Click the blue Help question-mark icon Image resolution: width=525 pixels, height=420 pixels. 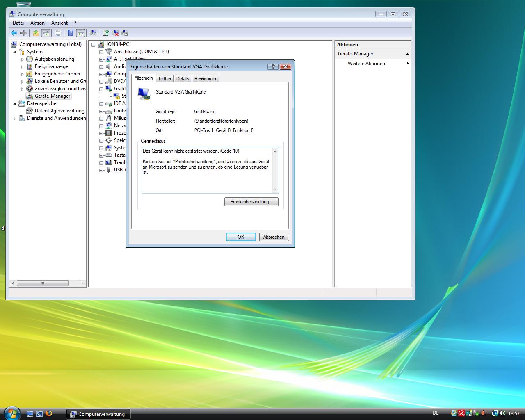coord(71,33)
